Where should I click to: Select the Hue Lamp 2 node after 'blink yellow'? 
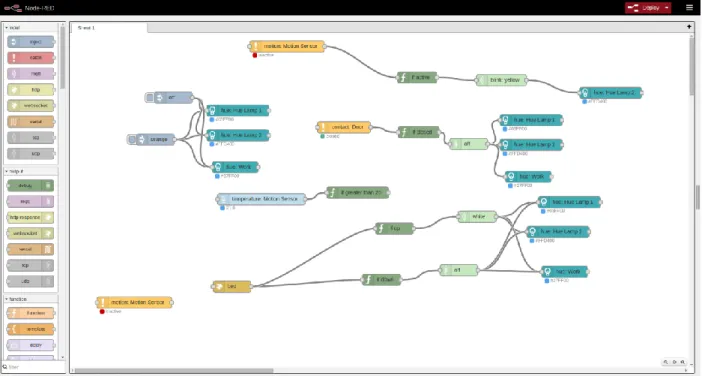tap(611, 93)
